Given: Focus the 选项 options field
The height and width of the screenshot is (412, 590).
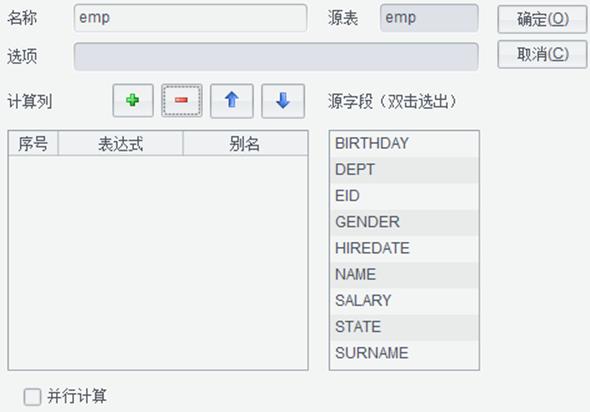Looking at the screenshot, I should pos(276,56).
